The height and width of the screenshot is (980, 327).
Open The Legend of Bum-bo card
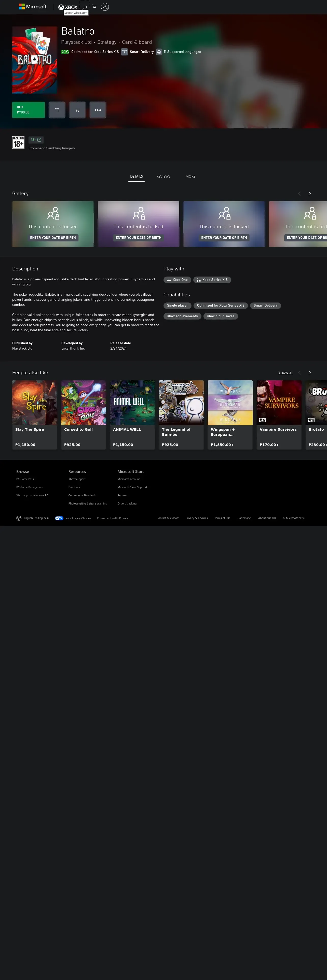pyautogui.click(x=181, y=415)
